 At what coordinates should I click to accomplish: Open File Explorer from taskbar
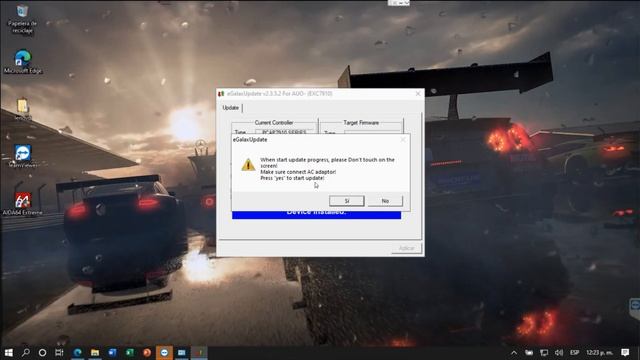95,352
